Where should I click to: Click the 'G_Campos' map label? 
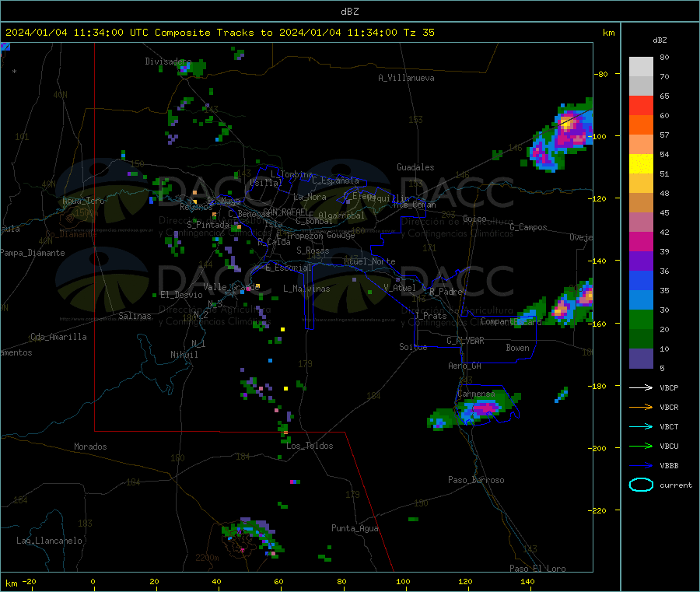click(x=528, y=227)
